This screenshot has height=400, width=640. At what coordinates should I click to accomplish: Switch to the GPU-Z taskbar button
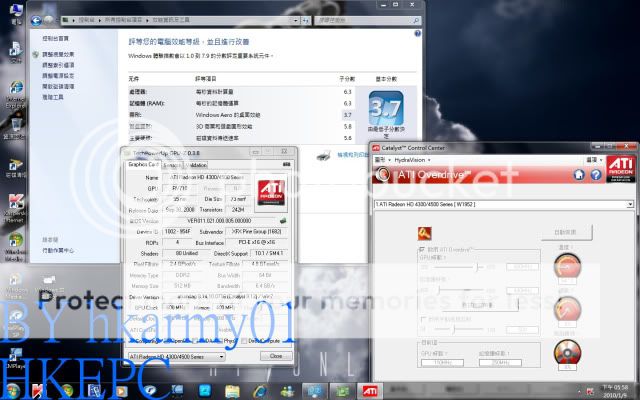(342, 391)
